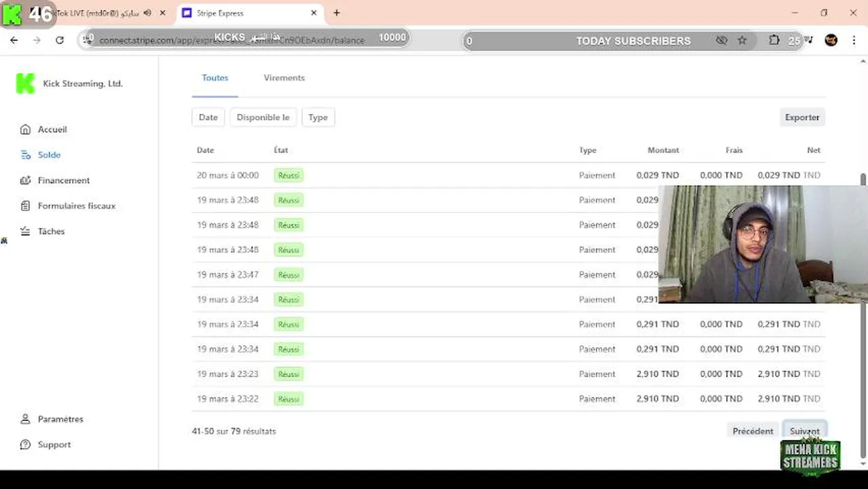
Task: Click the Net column header
Action: point(814,150)
